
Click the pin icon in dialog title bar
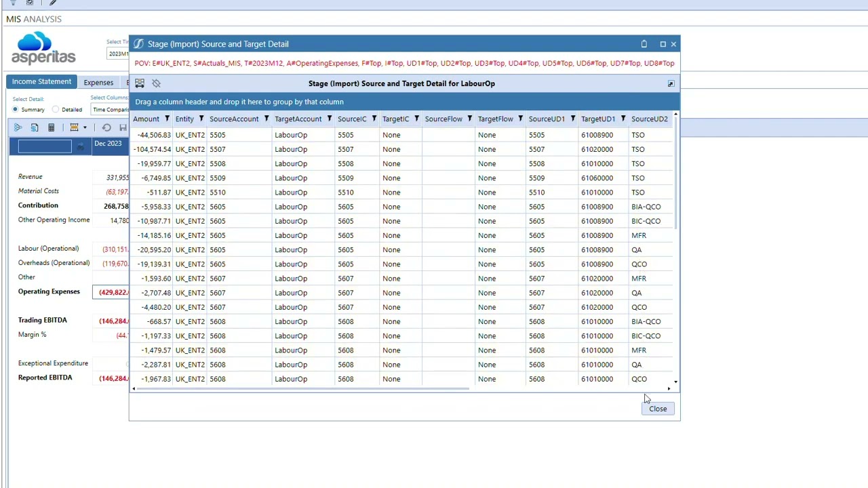click(x=644, y=44)
